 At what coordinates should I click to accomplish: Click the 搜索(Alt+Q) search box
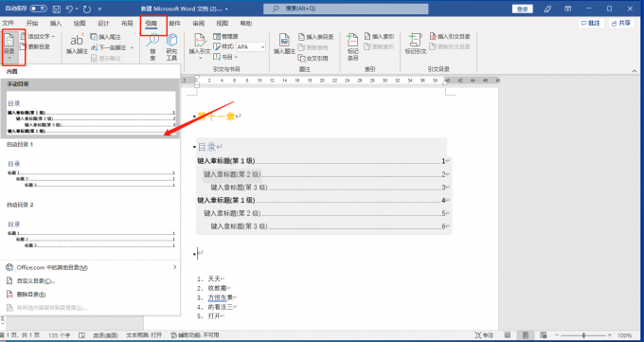(346, 9)
